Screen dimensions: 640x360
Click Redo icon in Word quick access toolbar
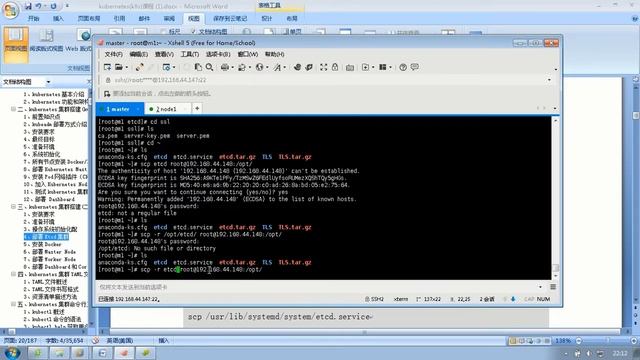53,6
